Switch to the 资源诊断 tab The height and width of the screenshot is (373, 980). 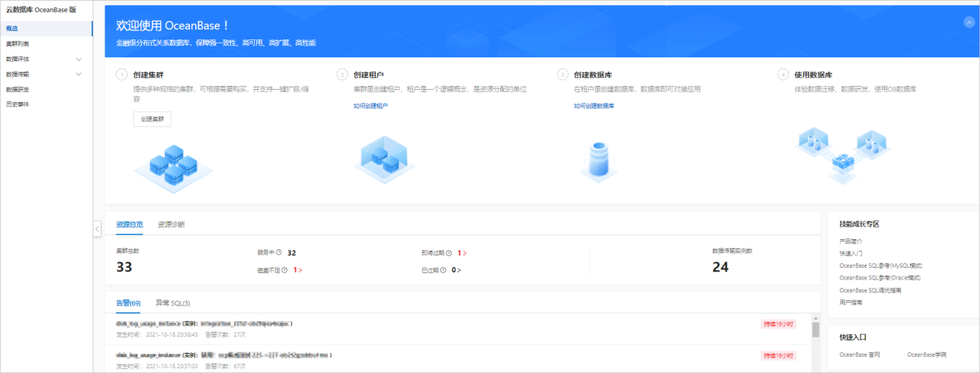(x=171, y=224)
